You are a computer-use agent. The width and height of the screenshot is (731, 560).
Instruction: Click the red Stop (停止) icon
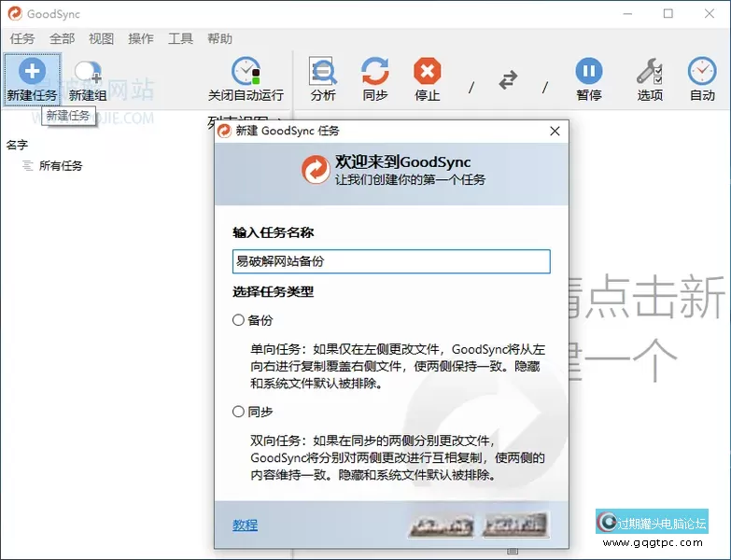[427, 71]
